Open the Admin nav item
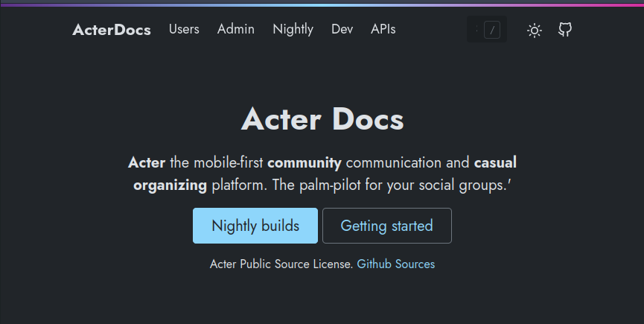Screen dimensions: 644x324 (x=236, y=29)
